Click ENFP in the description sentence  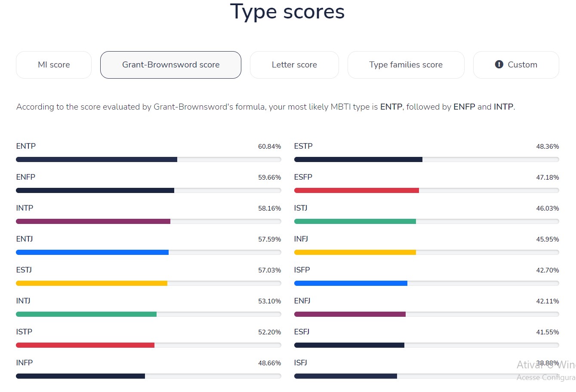(x=464, y=107)
